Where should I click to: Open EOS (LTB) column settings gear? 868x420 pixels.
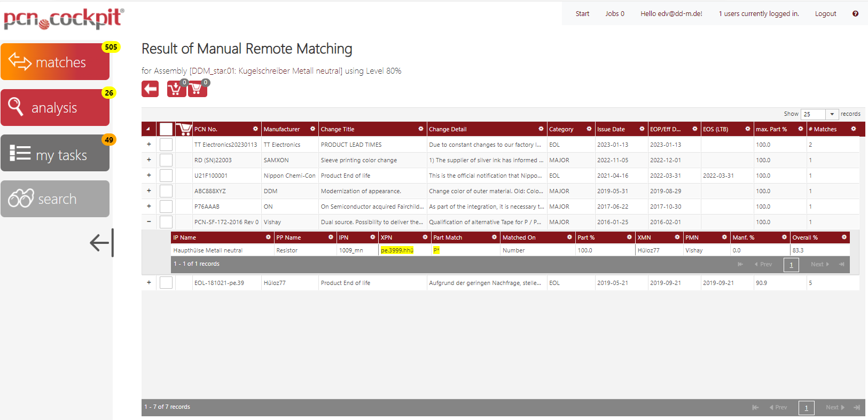748,129
